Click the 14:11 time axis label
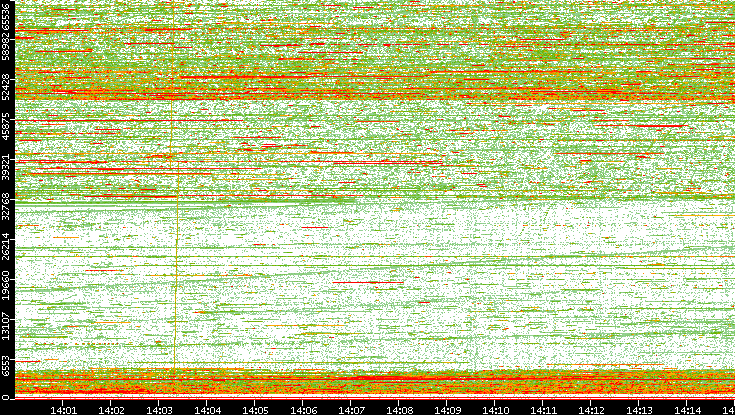 (x=543, y=409)
